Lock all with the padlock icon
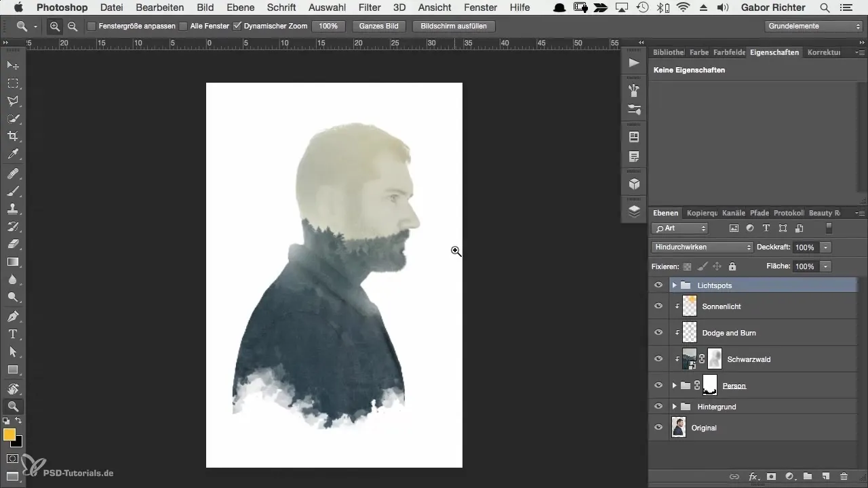Image resolution: width=868 pixels, height=488 pixels. click(732, 267)
